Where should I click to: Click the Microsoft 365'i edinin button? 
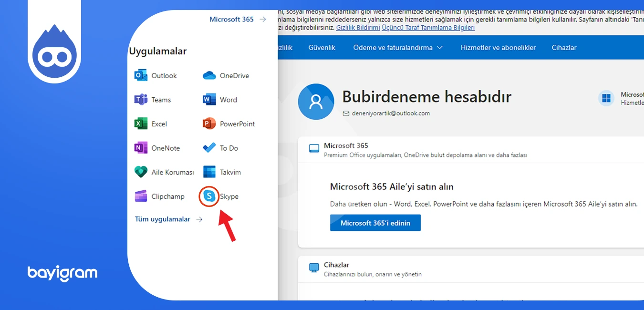(x=375, y=222)
